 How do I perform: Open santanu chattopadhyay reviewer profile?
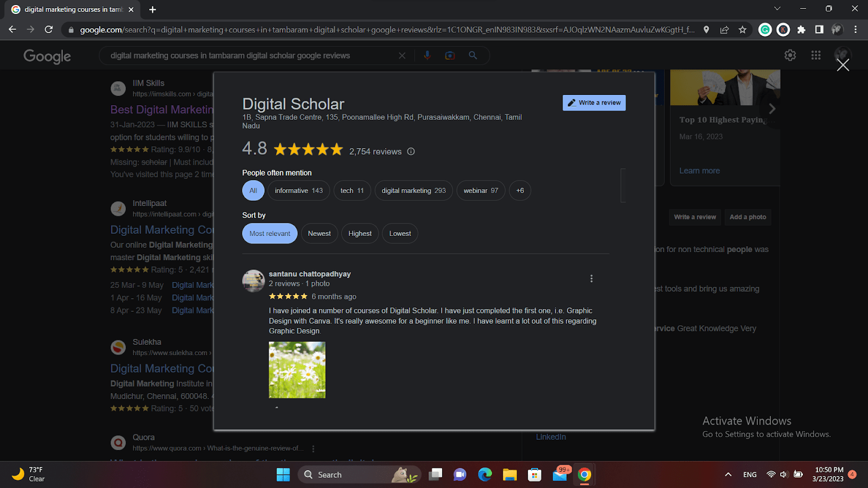(x=310, y=274)
